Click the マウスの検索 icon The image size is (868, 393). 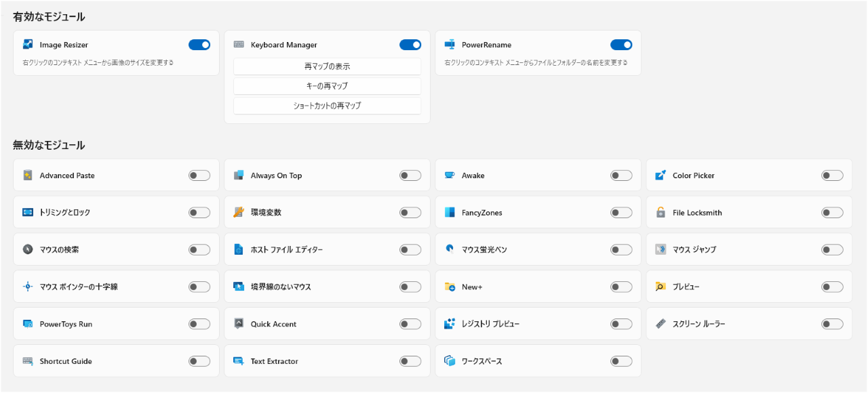(28, 249)
